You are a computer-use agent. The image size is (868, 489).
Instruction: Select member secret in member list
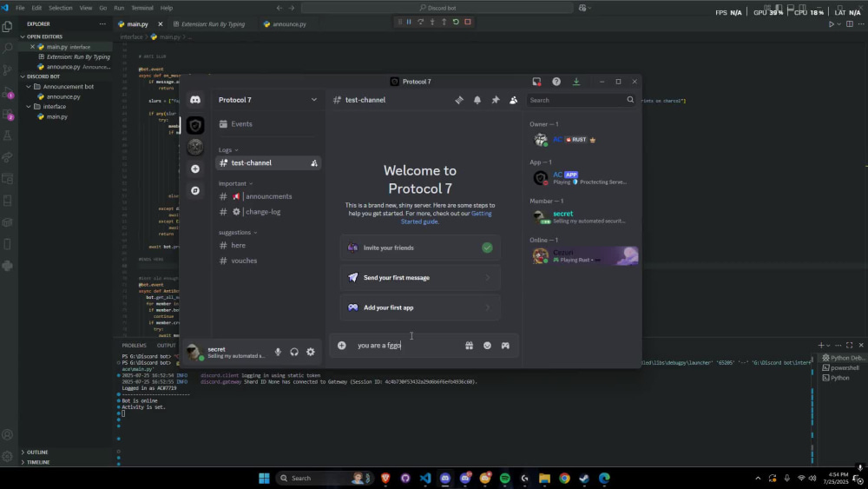pyautogui.click(x=583, y=216)
